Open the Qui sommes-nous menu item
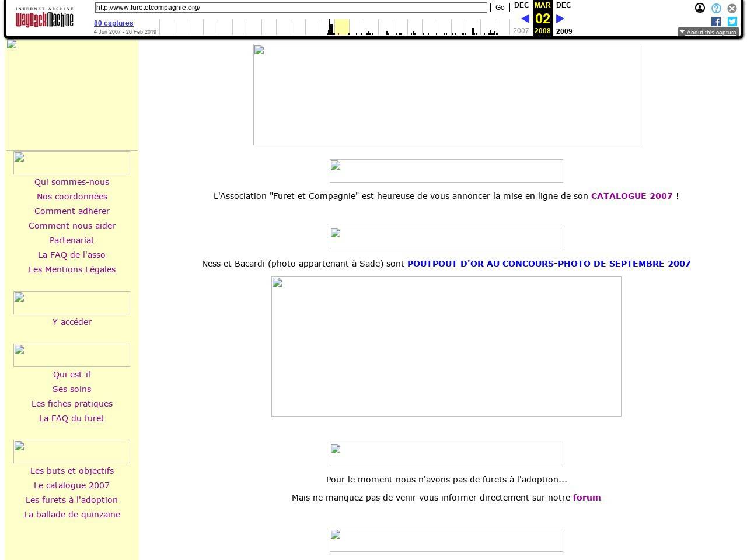 72,182
